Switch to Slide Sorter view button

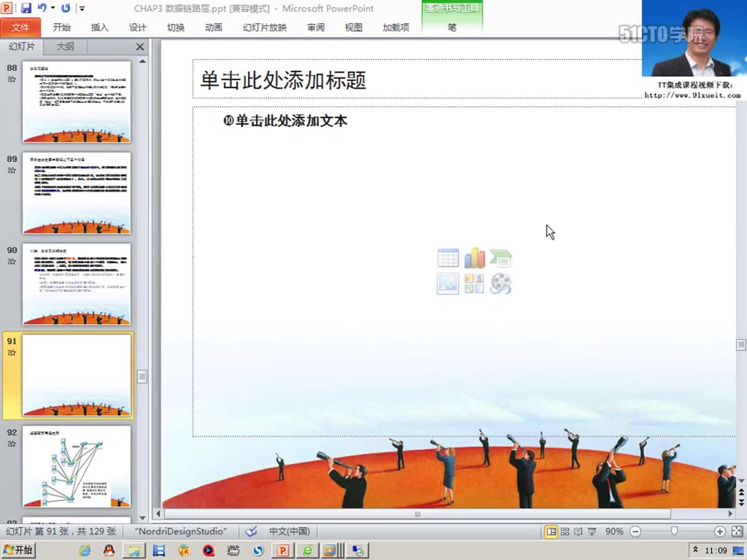pyautogui.click(x=565, y=531)
